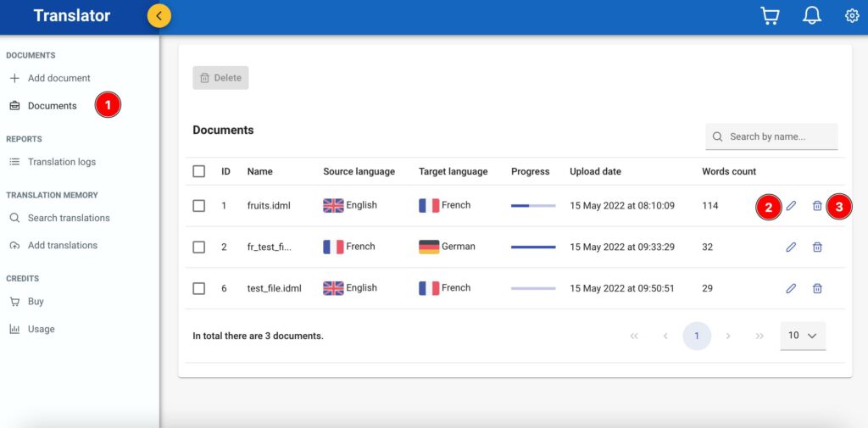Delete fruits.idml using the trash icon
The image size is (868, 428).
click(x=817, y=206)
